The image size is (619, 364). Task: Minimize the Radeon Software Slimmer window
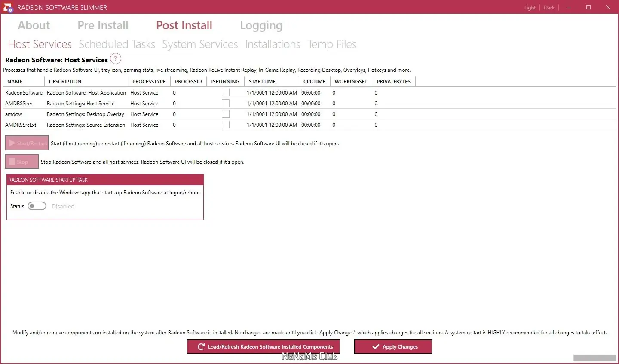[569, 7]
